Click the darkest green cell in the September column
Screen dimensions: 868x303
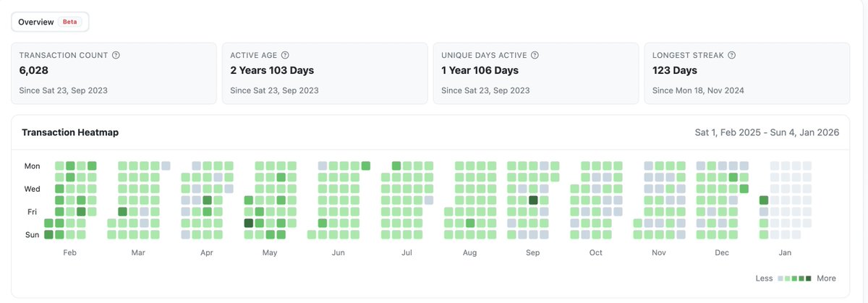point(533,200)
